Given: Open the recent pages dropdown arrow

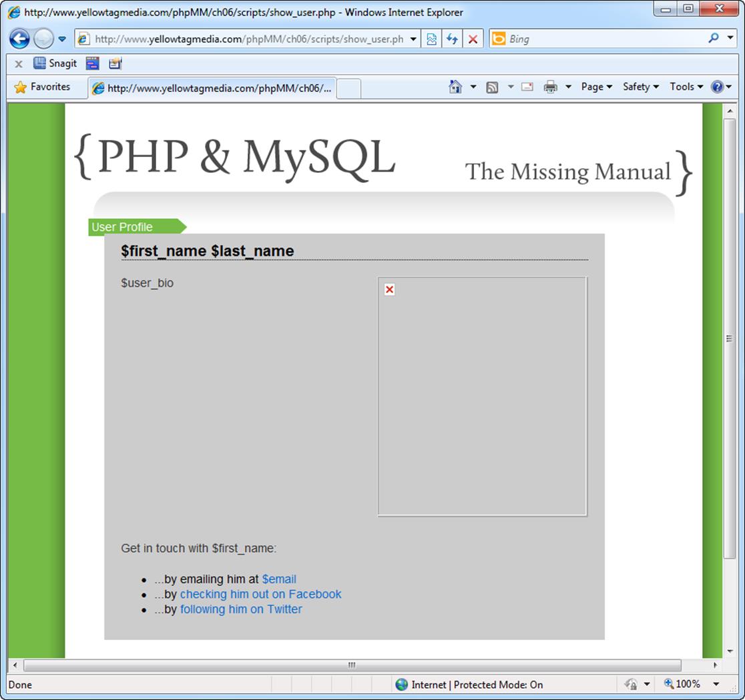Looking at the screenshot, I should coord(62,39).
